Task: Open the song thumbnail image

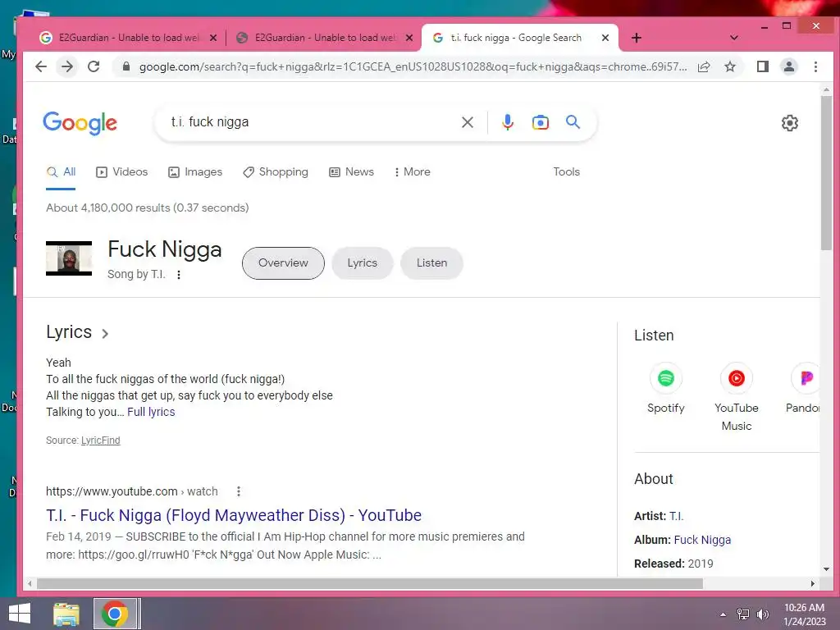Action: (x=69, y=258)
